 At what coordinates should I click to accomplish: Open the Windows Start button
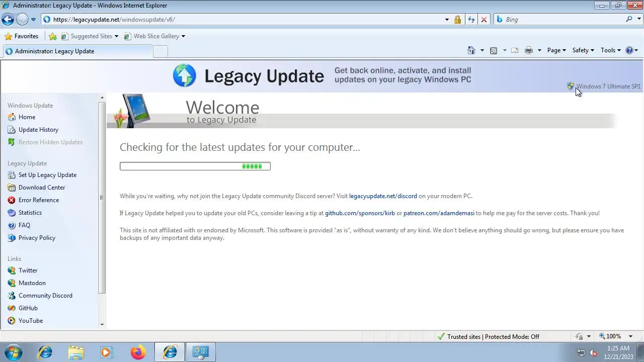[13, 352]
